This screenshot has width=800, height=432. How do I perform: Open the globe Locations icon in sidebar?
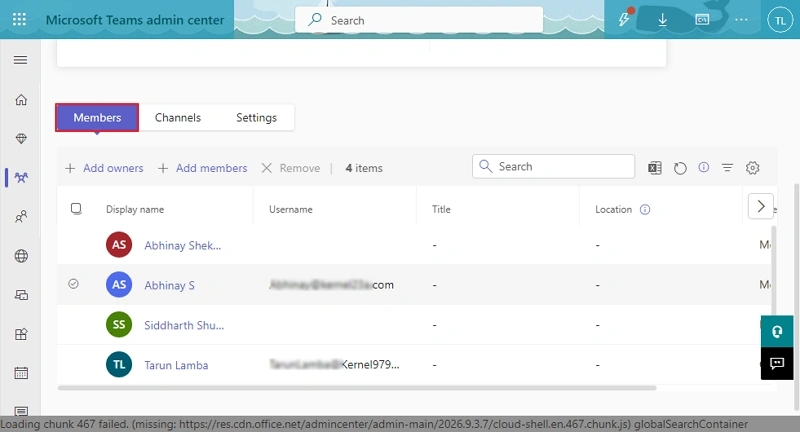[21, 256]
